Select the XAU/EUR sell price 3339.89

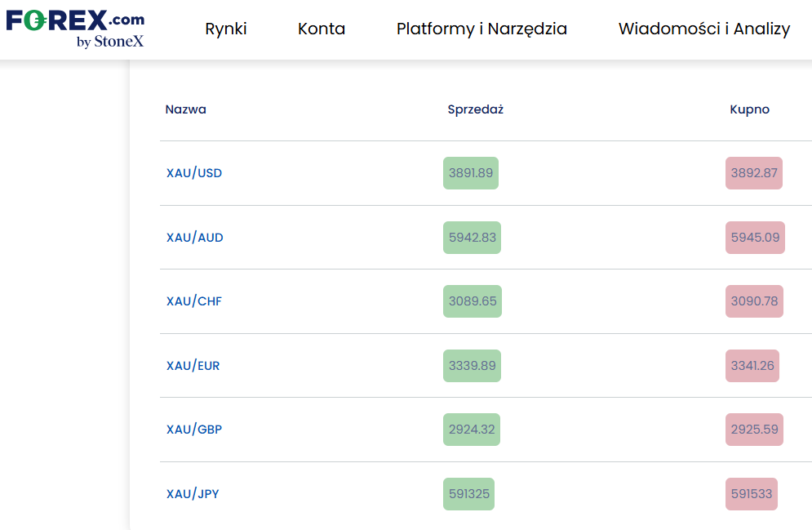coord(472,366)
